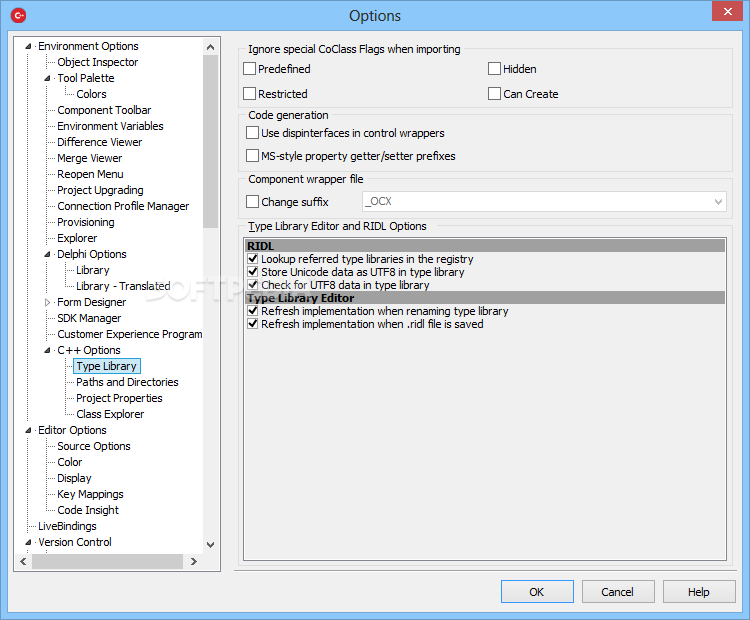The height and width of the screenshot is (620, 750).
Task: Select Project Properties
Action: pos(119,399)
